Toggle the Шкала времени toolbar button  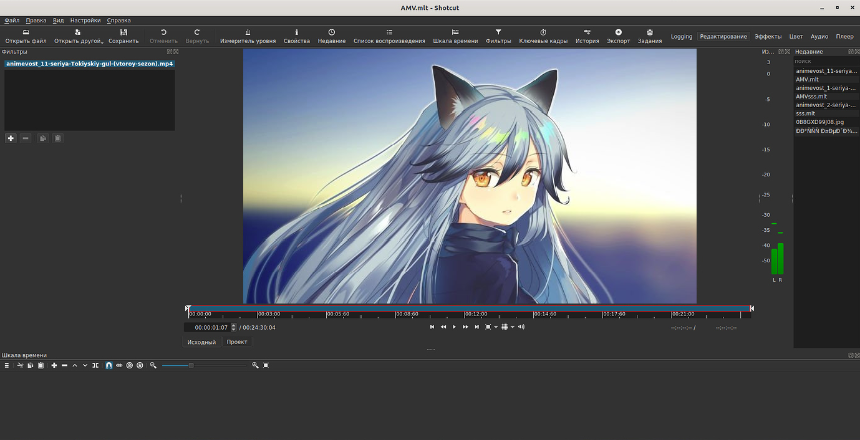pyautogui.click(x=455, y=36)
